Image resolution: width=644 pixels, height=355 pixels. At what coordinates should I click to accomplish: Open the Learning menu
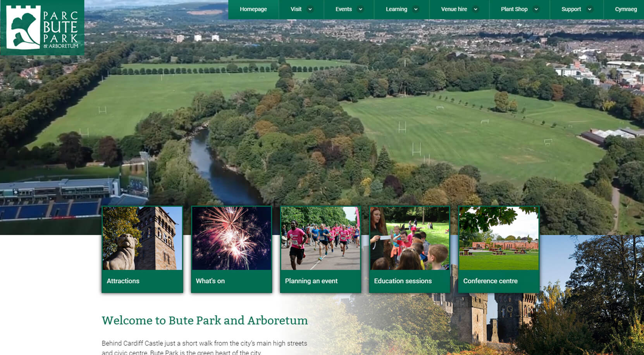coord(396,9)
